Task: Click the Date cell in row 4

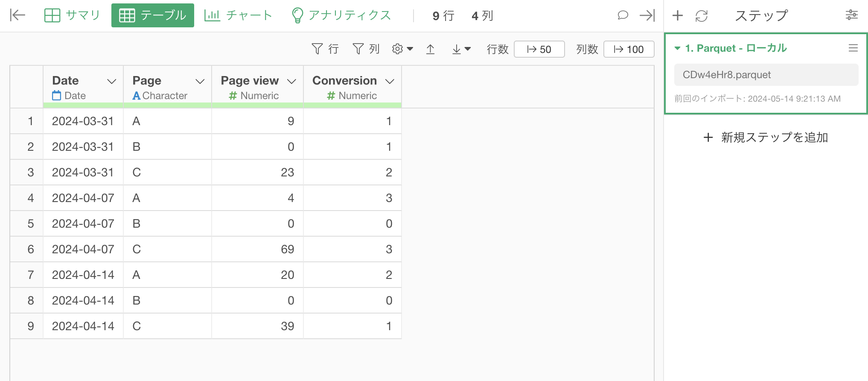Action: [83, 198]
